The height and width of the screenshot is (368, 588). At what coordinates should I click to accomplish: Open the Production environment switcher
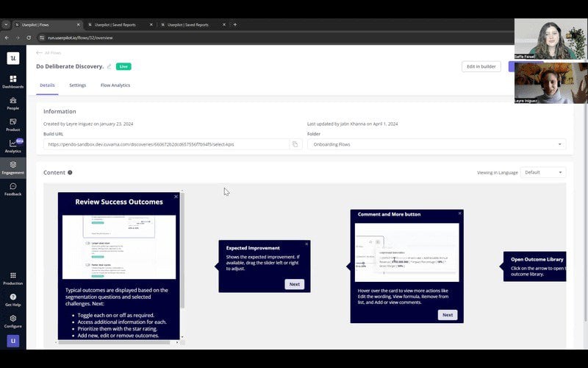(12, 277)
